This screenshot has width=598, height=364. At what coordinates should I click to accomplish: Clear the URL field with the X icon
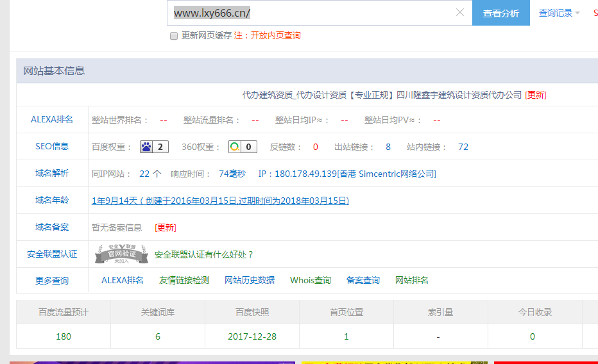point(459,13)
